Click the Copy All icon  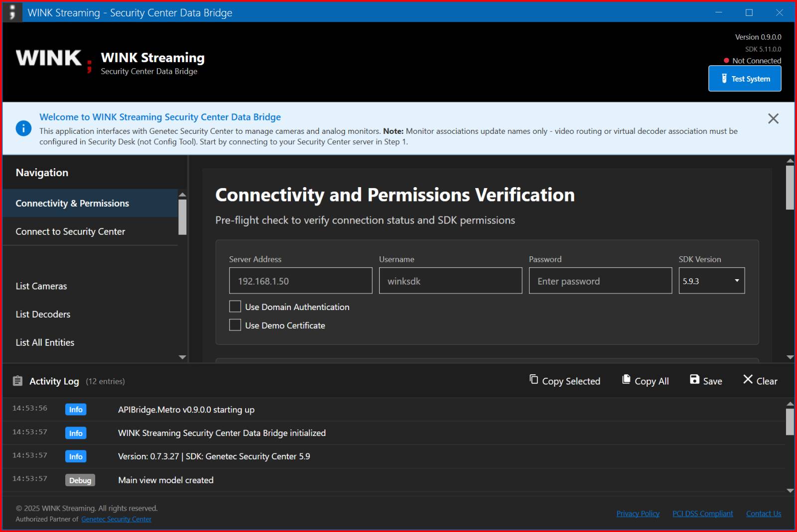pos(626,379)
